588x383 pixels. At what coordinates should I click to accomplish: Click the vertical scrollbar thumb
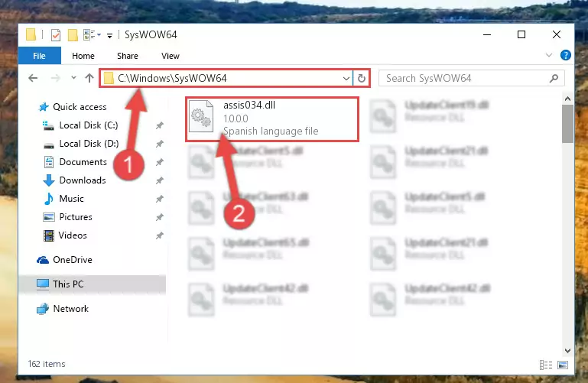pos(567,124)
